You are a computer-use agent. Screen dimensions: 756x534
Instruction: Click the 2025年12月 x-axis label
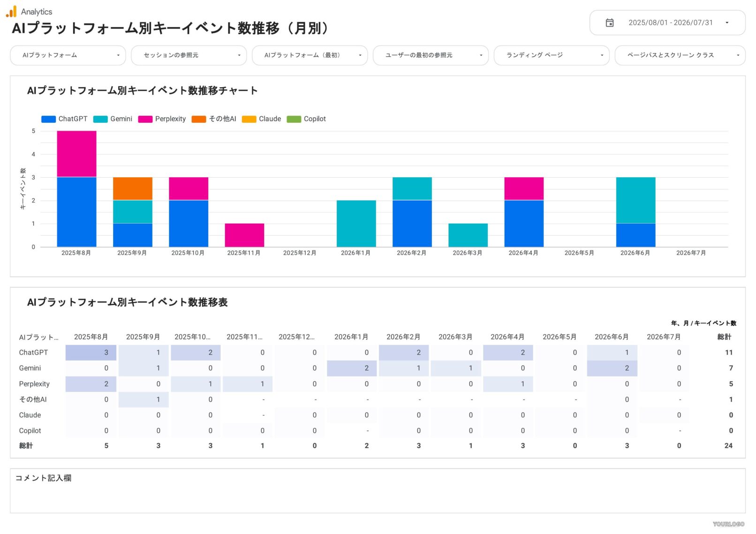click(300, 253)
